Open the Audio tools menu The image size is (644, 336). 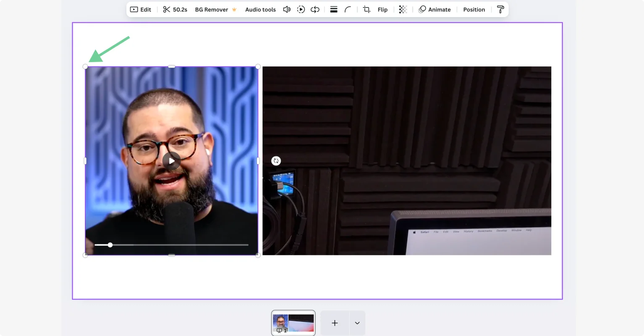pyautogui.click(x=260, y=9)
